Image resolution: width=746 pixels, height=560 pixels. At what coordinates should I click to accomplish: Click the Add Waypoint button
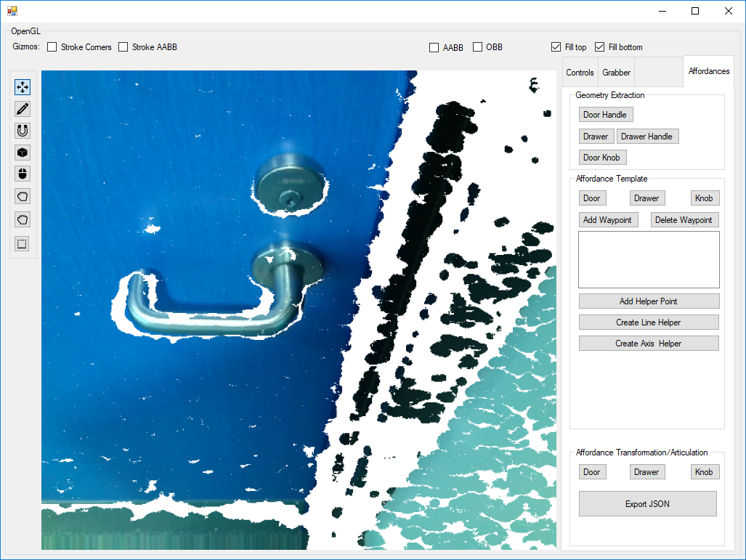coord(607,220)
